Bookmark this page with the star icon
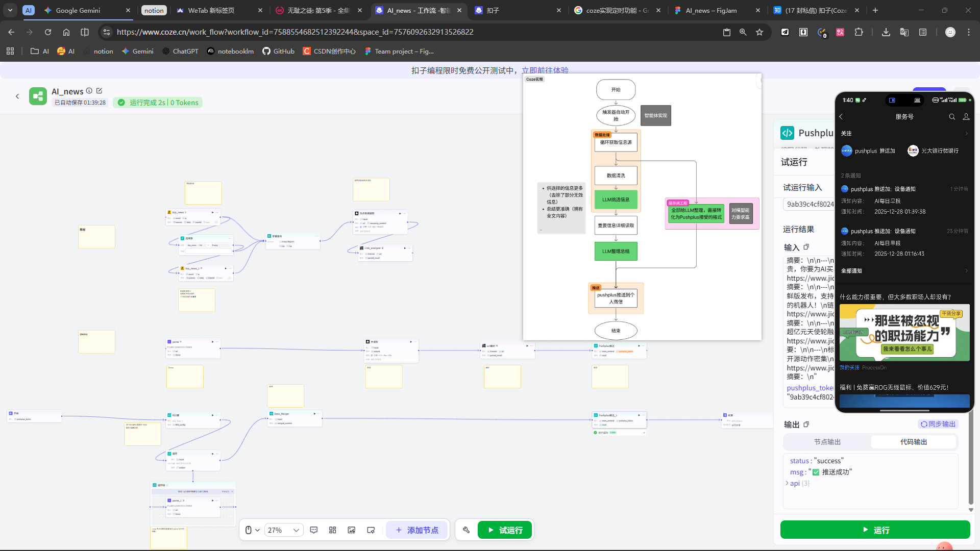The height and width of the screenshot is (551, 980). click(x=759, y=32)
